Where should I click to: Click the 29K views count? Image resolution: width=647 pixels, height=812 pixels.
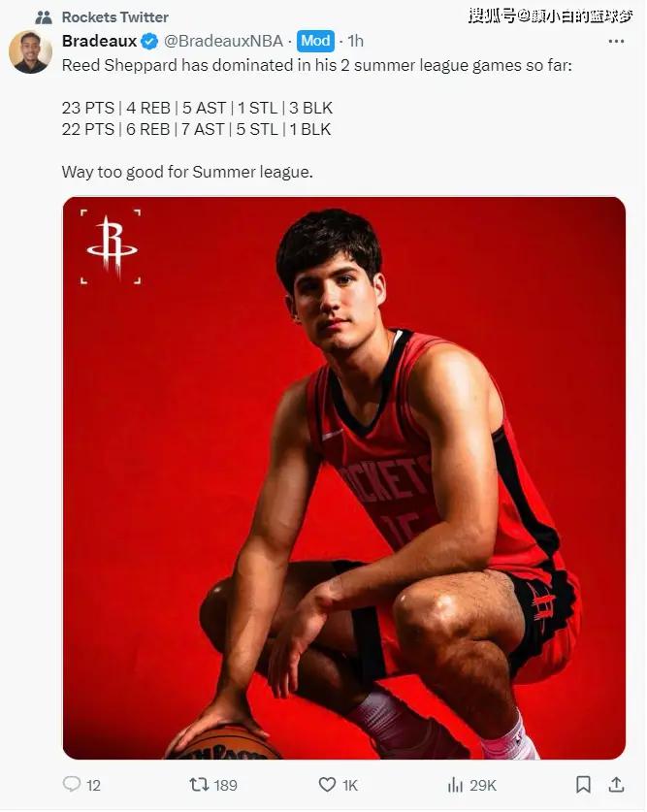(x=483, y=785)
